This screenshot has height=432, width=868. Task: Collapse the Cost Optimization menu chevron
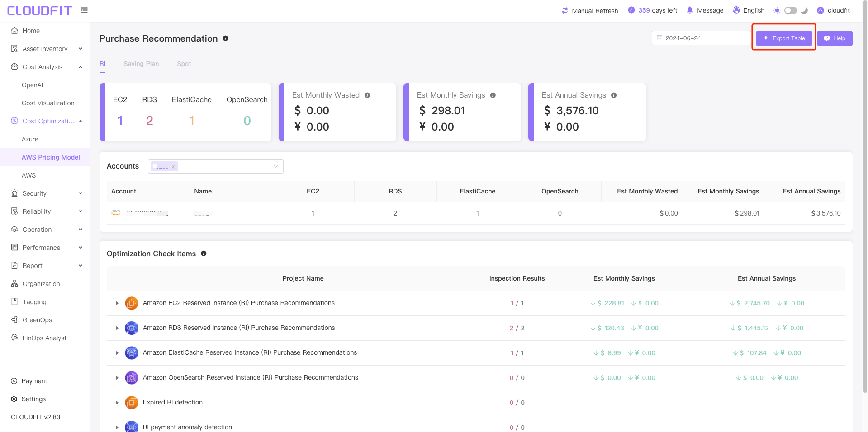point(81,121)
